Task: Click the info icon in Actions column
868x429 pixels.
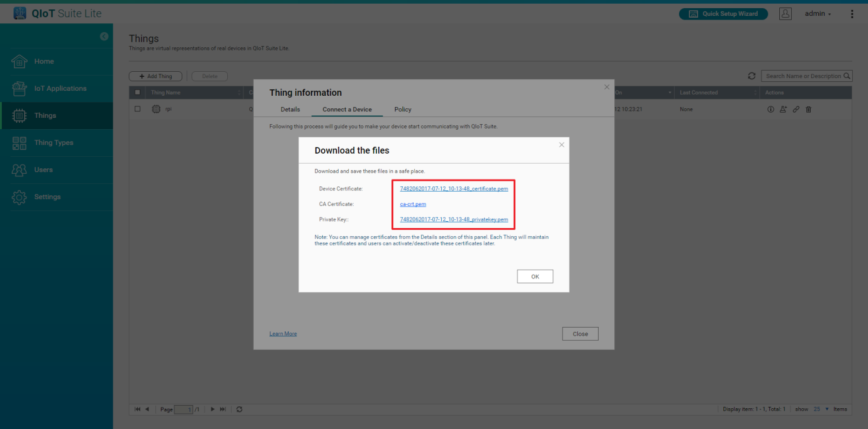Action: pyautogui.click(x=770, y=110)
